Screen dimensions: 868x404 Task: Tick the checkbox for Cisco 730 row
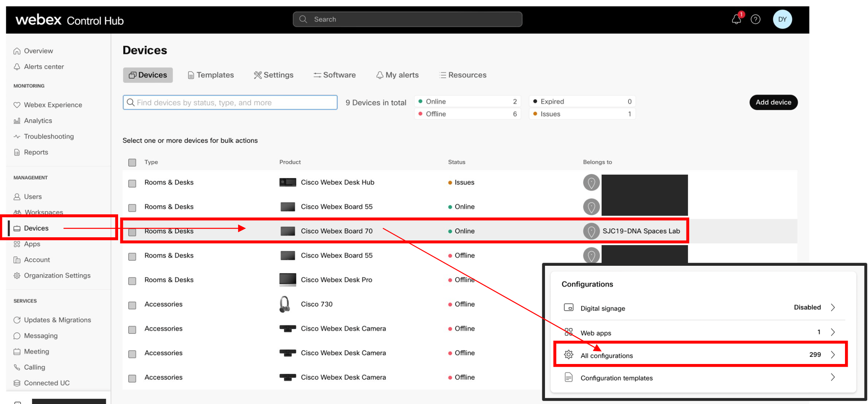point(132,305)
